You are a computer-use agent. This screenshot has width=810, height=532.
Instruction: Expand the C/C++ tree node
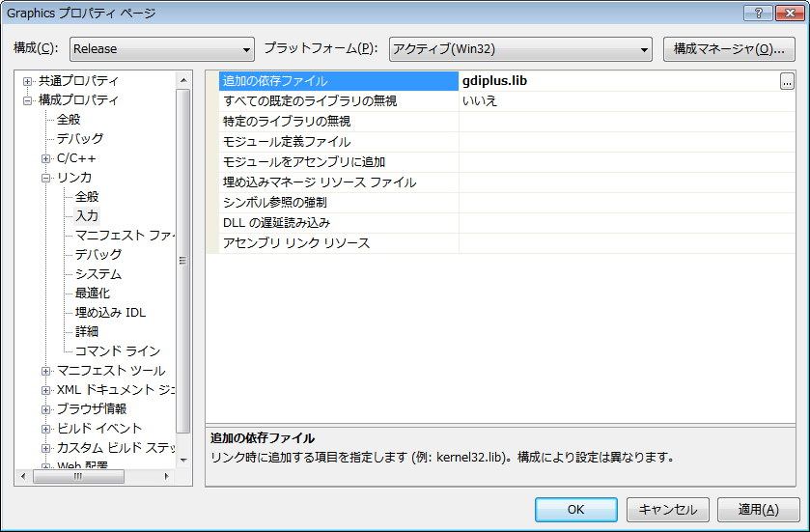click(x=46, y=158)
